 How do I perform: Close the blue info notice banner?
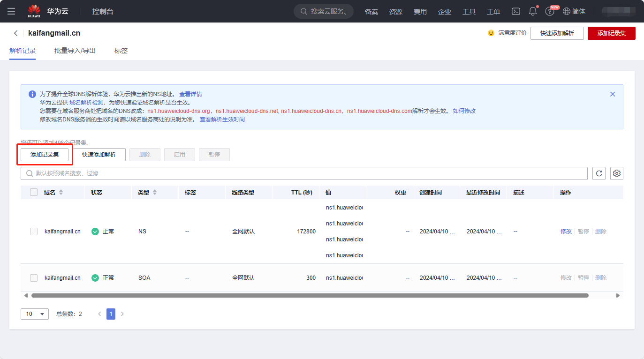612,94
